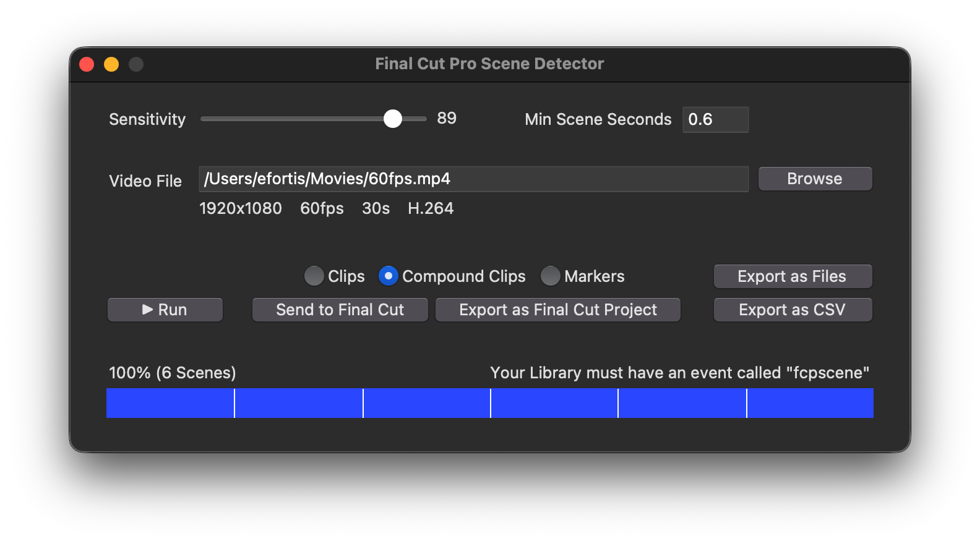
Task: Click the third scene segment in progress bar
Action: (427, 403)
